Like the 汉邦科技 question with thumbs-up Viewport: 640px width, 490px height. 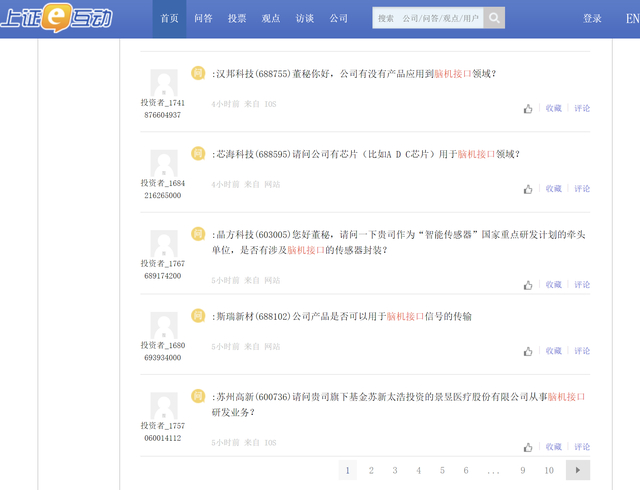point(528,108)
